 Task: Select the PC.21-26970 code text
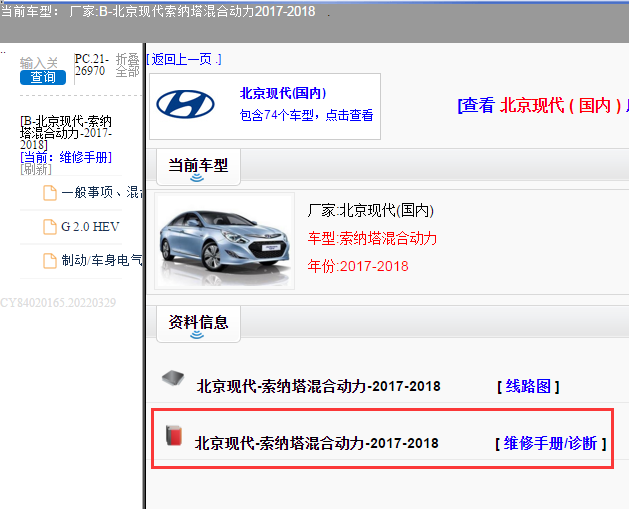tap(91, 65)
